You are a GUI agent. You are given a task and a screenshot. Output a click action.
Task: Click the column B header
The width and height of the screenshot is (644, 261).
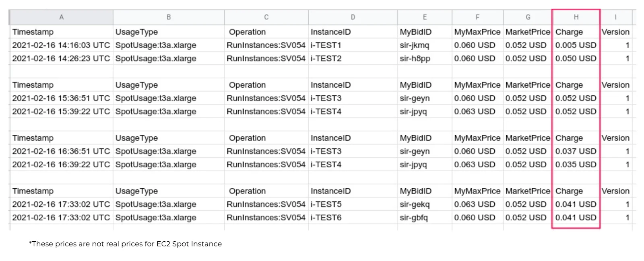tap(169, 17)
